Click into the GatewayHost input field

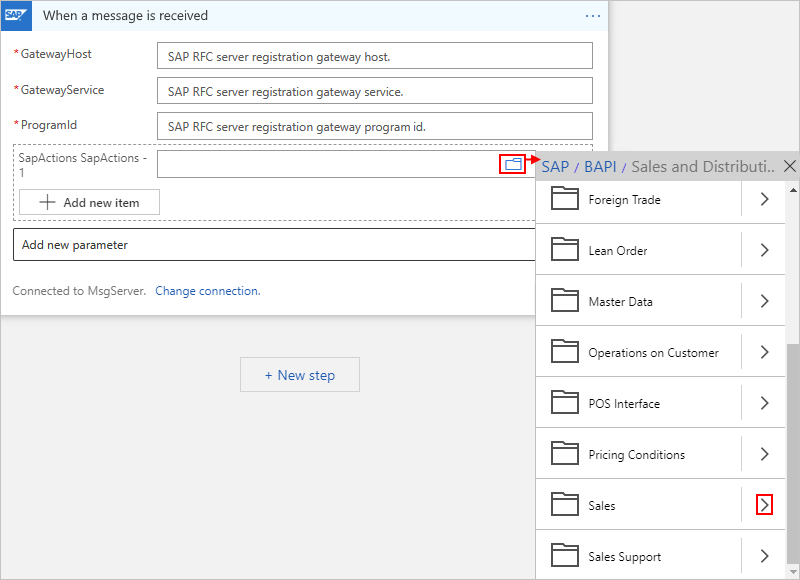[x=375, y=57]
